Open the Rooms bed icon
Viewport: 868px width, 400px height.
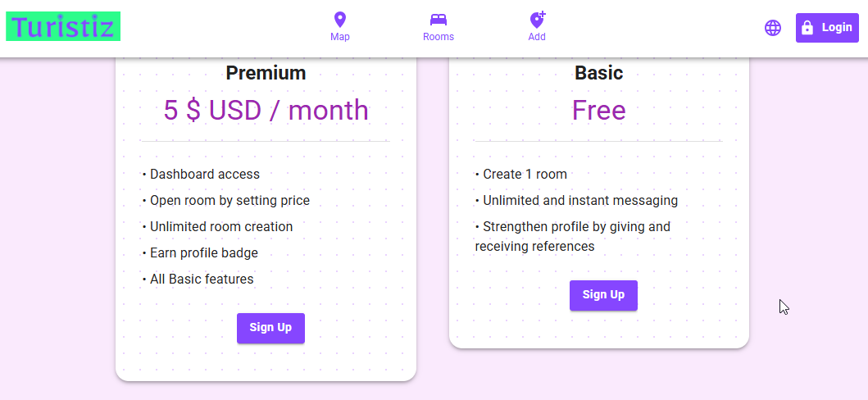click(439, 20)
